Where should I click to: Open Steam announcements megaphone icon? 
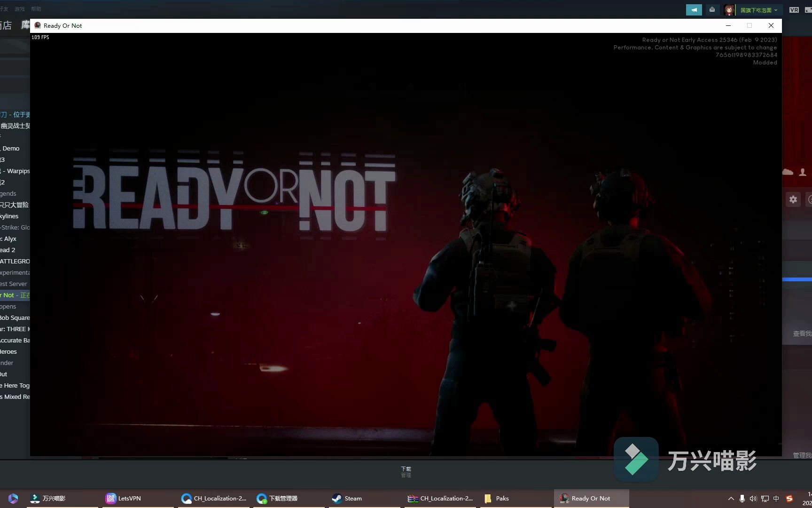tap(694, 10)
